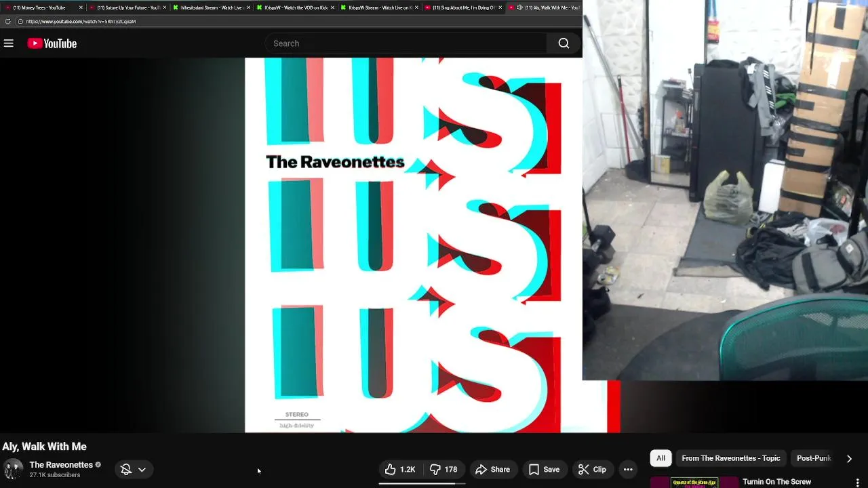Open the Turnin On The Screw thumbnail

point(694,483)
